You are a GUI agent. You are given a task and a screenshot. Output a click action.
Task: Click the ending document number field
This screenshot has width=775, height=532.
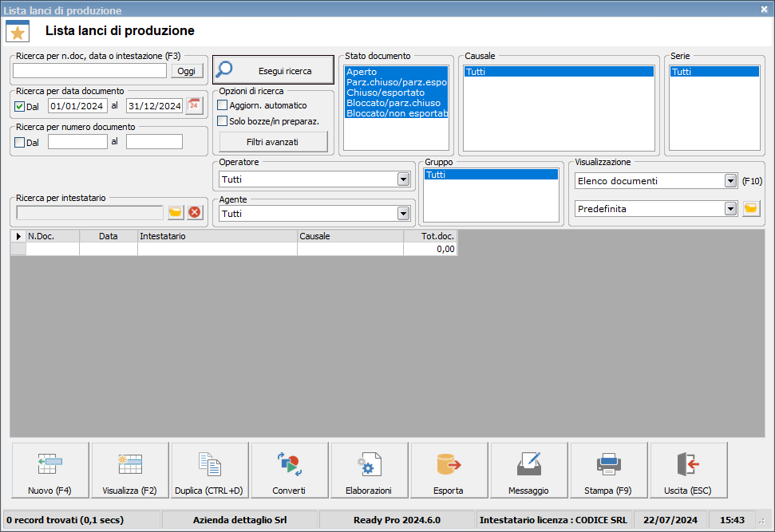coord(154,142)
